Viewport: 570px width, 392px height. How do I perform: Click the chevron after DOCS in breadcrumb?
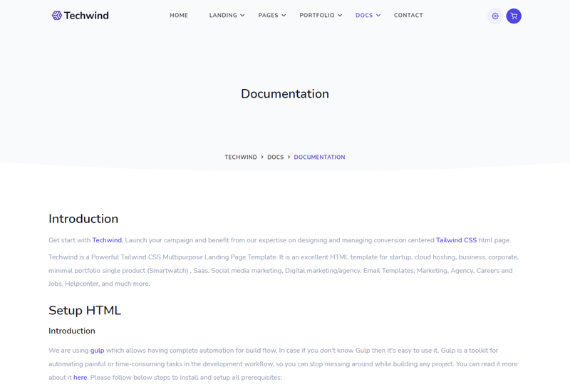click(289, 157)
